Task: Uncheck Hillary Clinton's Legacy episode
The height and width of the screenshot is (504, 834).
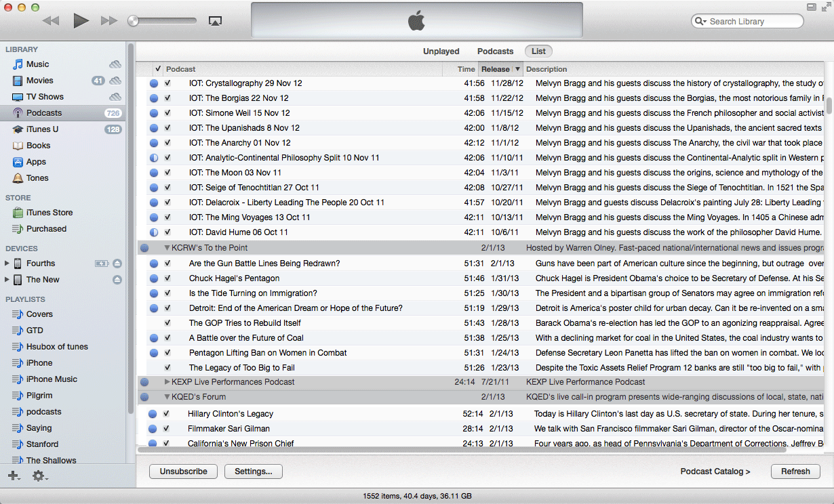Action: (x=166, y=414)
